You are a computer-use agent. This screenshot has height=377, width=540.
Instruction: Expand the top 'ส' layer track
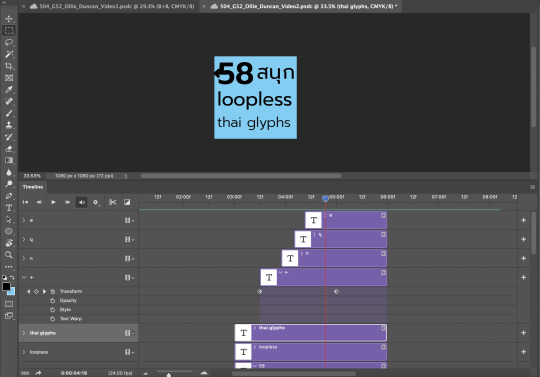pos(24,220)
